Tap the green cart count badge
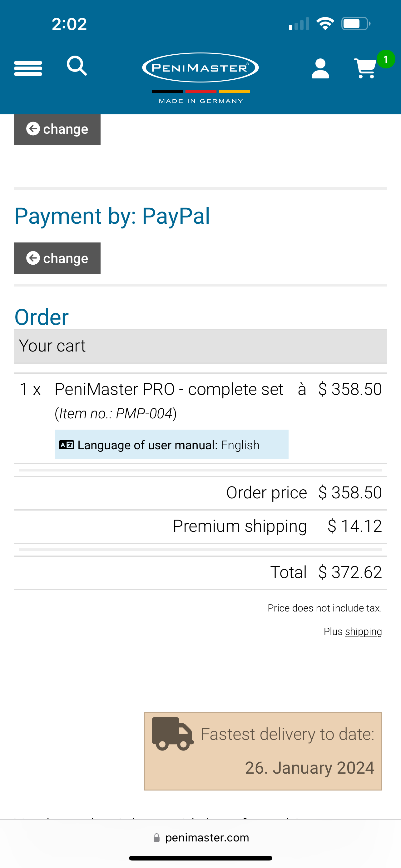Screen dimensions: 401x868 click(x=385, y=59)
